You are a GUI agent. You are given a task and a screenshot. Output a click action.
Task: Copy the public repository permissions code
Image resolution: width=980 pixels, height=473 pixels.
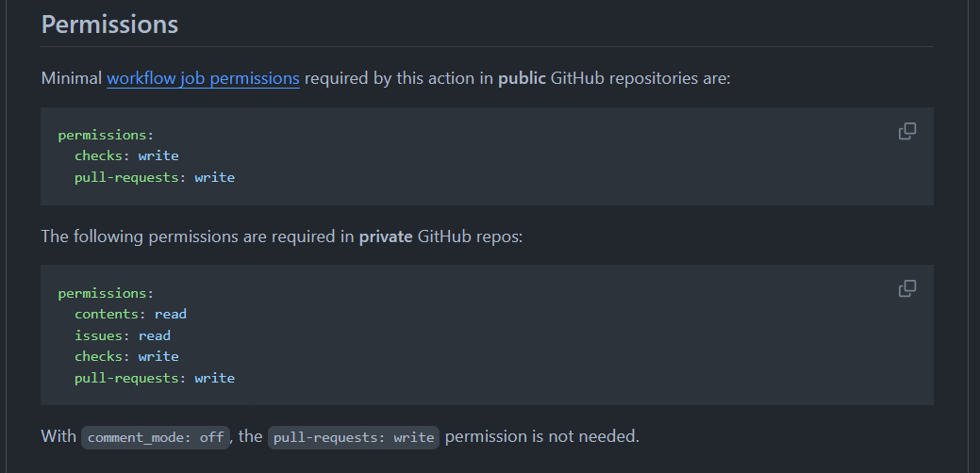906,131
